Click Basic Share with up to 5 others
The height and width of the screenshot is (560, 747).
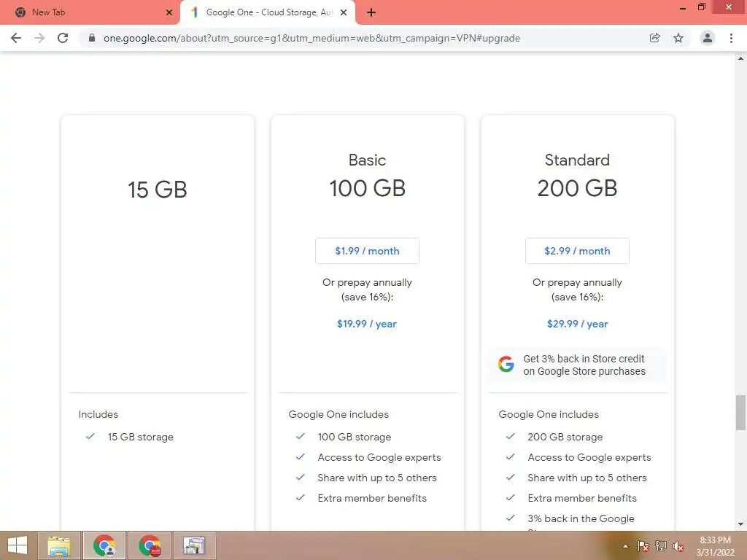coord(377,478)
